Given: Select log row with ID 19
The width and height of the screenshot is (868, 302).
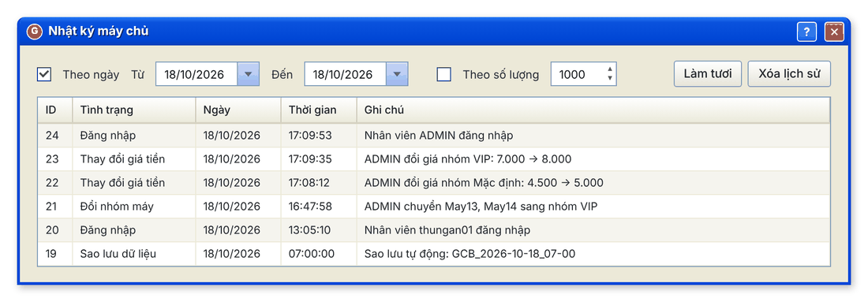Looking at the screenshot, I should (x=434, y=254).
